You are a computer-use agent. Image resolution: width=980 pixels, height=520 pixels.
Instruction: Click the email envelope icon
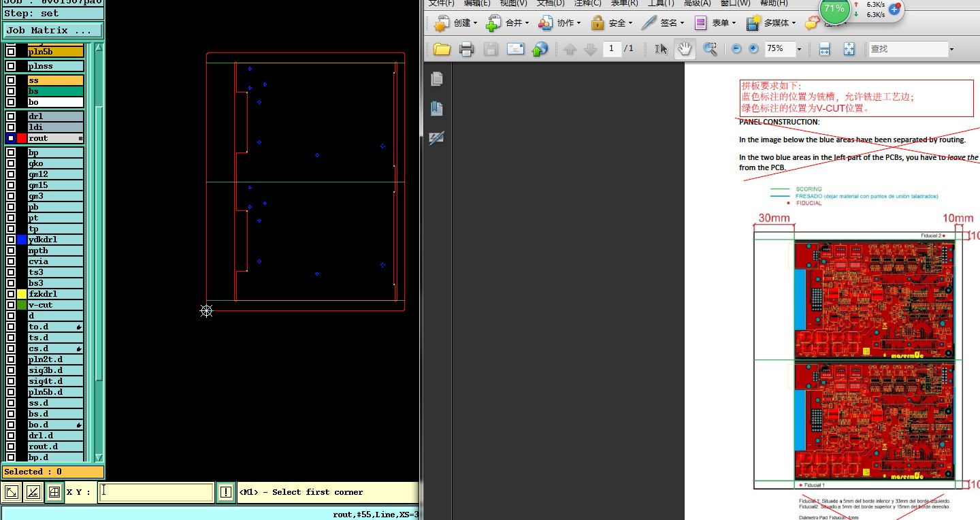(x=515, y=49)
